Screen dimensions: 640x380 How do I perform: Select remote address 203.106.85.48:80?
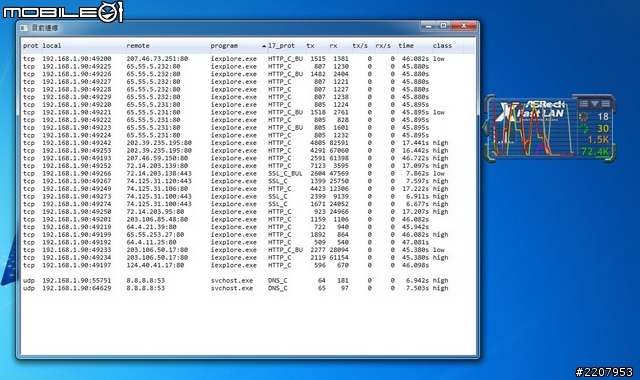coord(157,219)
